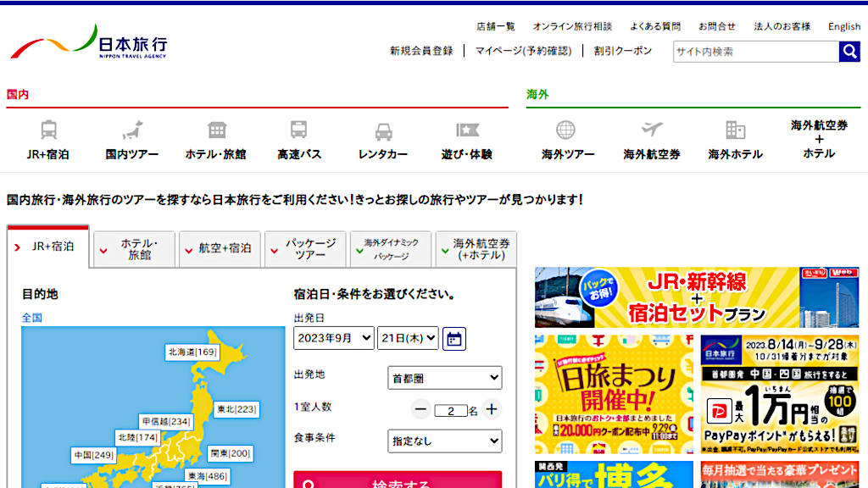Click 新規会員登録 link
868x488 pixels.
point(421,51)
